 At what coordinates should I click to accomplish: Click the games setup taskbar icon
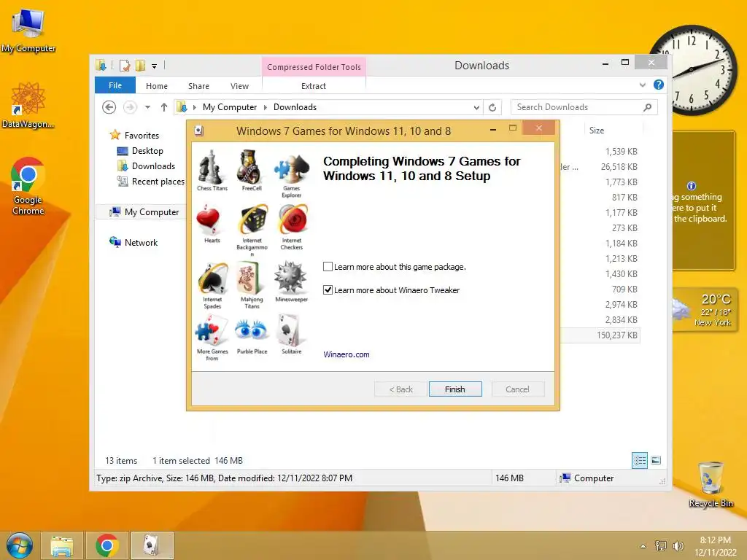152,545
